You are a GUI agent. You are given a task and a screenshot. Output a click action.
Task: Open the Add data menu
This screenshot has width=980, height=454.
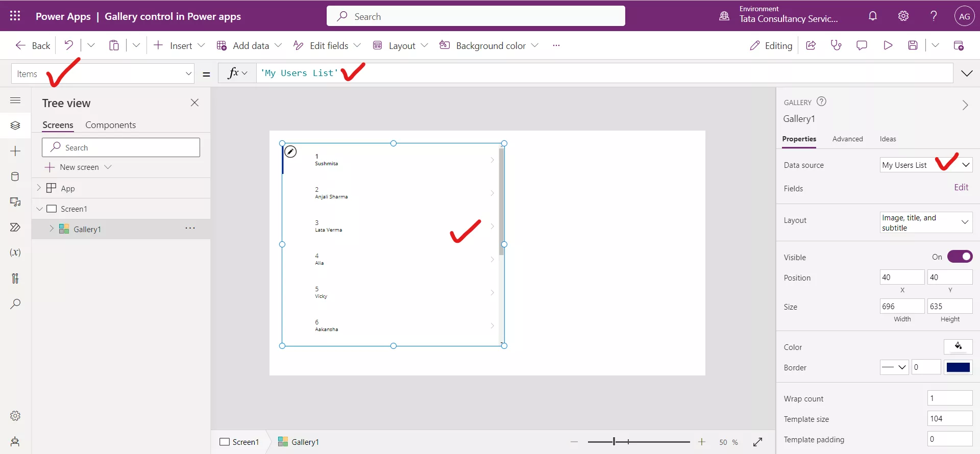(x=249, y=45)
